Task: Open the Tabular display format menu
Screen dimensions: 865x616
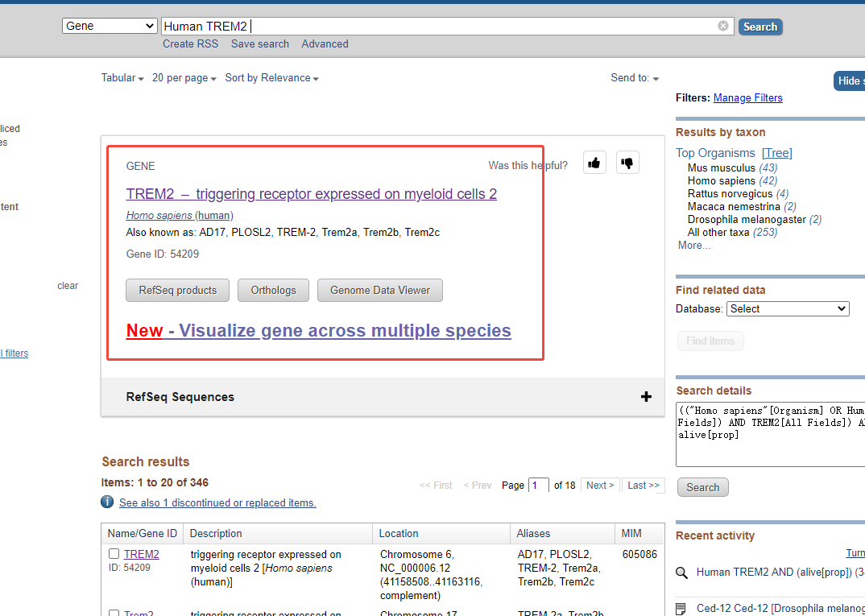Action: click(122, 78)
